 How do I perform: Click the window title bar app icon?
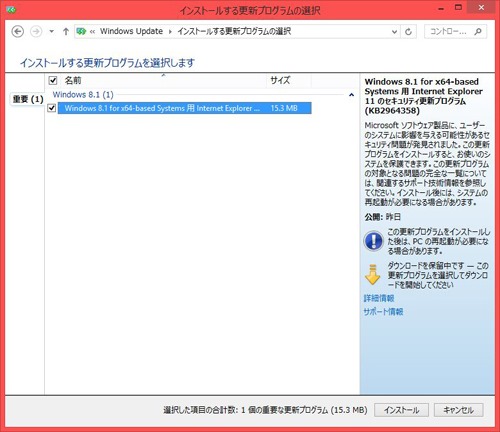click(x=11, y=10)
